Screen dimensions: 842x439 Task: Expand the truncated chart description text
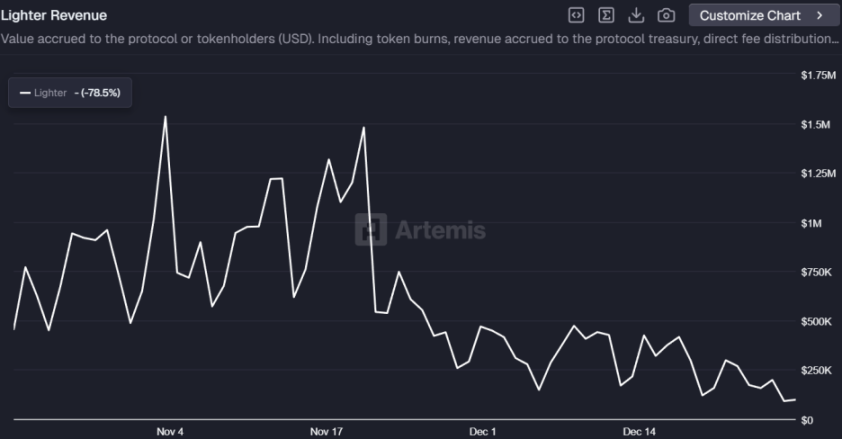coord(420,39)
